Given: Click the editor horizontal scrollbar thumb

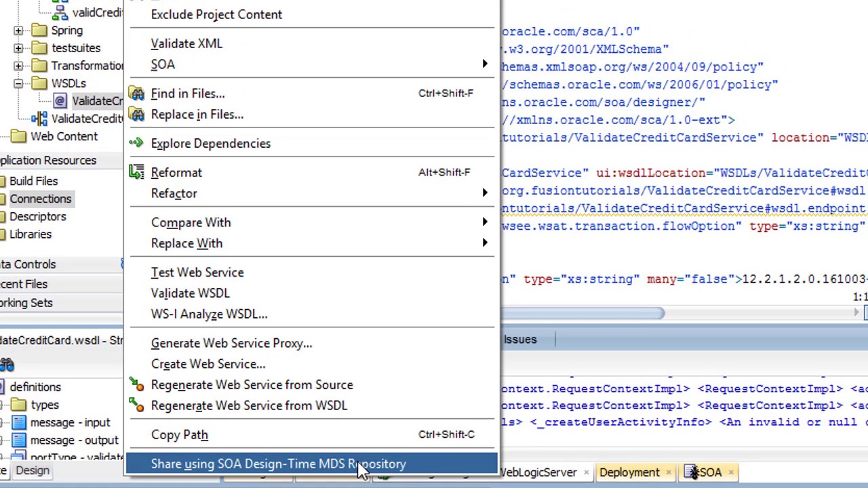Looking at the screenshot, I should (583, 313).
